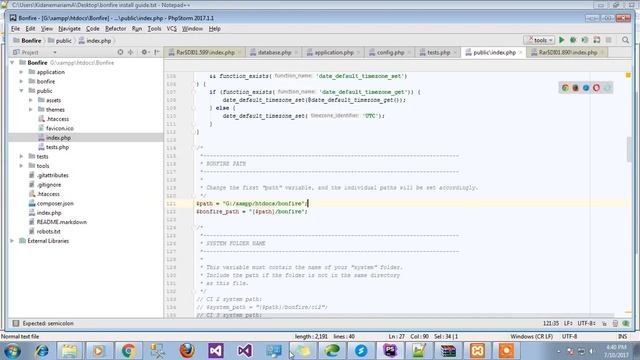Collapse the Bonfire root project node
Screen dimensions: 640x360
point(12,62)
